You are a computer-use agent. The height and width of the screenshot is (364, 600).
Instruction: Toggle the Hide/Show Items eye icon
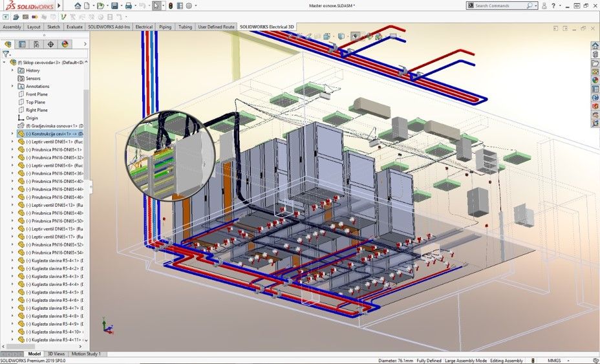355,36
